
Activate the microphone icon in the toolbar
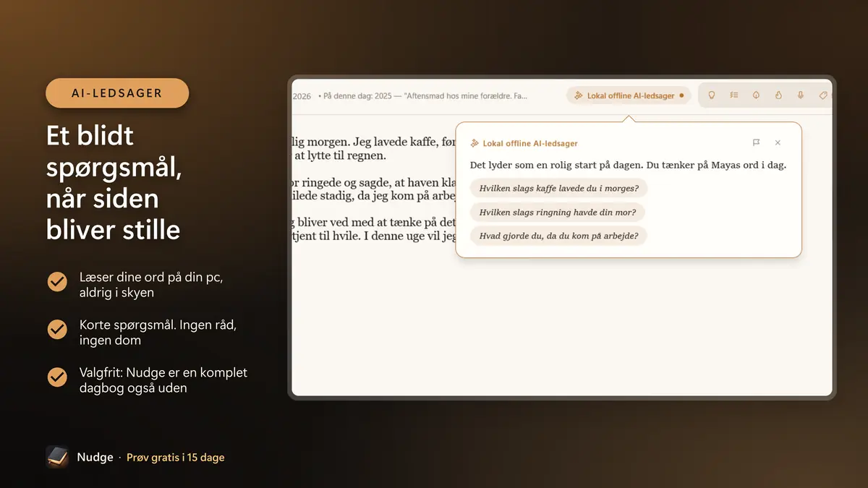coord(801,95)
